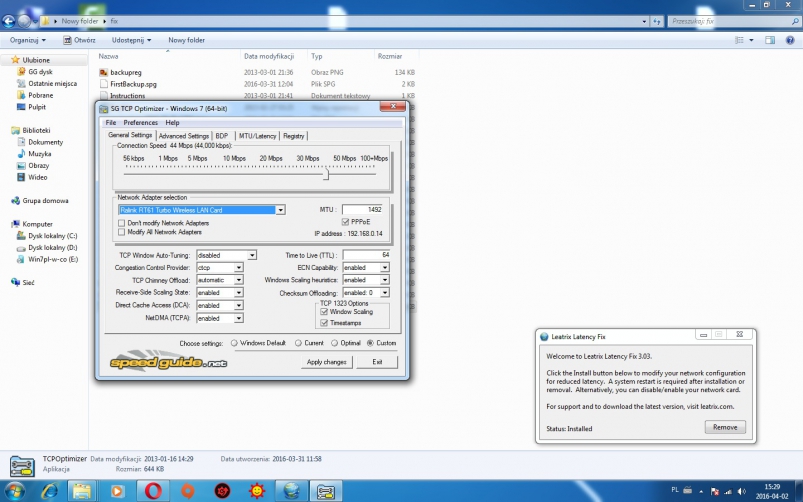Image resolution: width=803 pixels, height=502 pixels.
Task: Expand the Congestion Control Provider dropdown
Action: coord(239,268)
